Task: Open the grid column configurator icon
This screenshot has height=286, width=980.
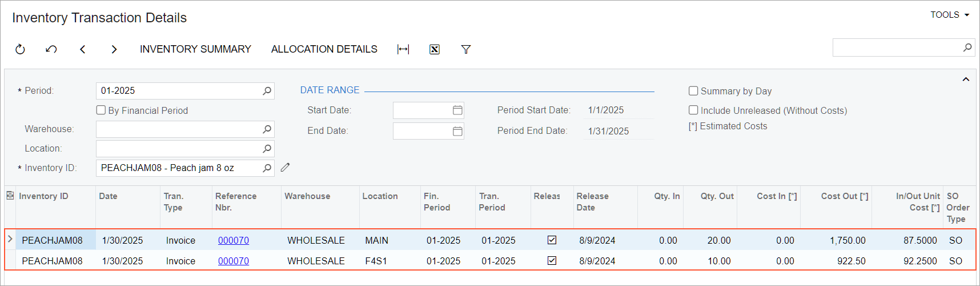Action: [x=10, y=196]
